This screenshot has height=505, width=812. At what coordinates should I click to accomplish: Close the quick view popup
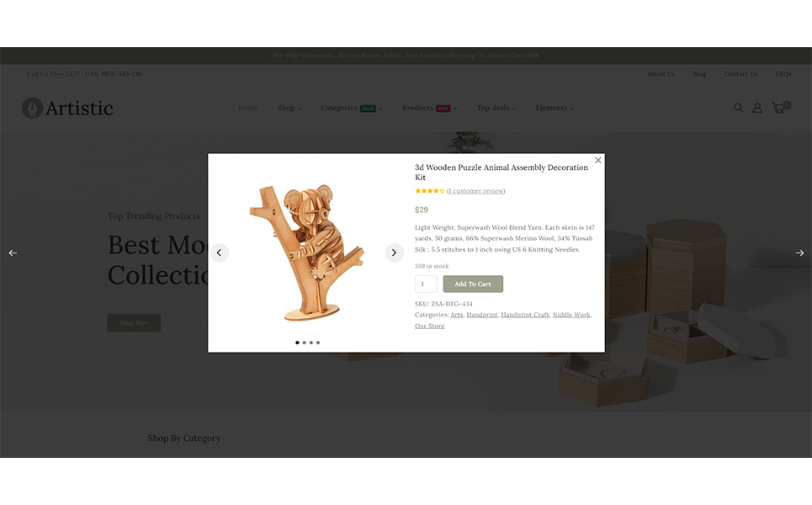click(597, 160)
